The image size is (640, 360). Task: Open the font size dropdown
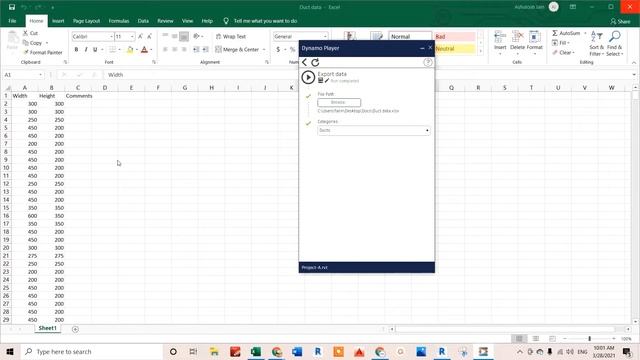coord(132,37)
